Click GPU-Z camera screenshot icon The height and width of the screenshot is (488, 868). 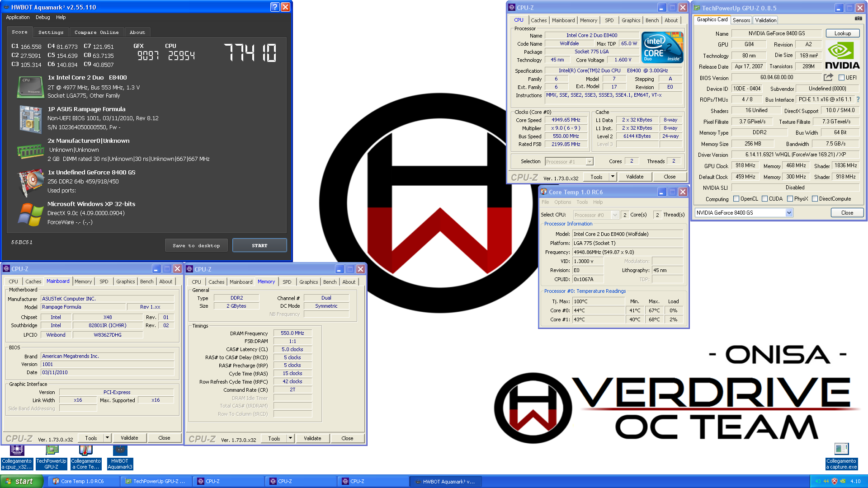tap(858, 19)
